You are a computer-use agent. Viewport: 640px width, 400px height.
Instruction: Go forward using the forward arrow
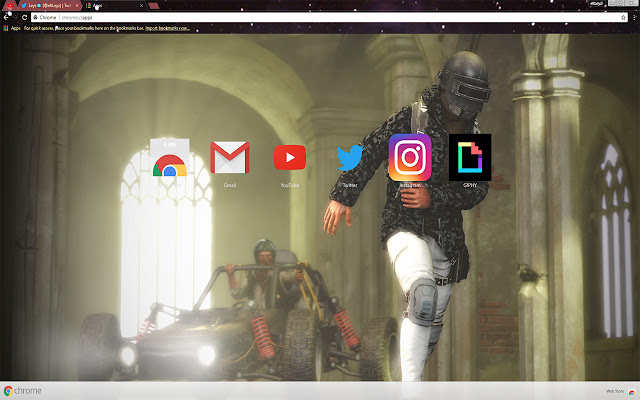click(x=15, y=17)
